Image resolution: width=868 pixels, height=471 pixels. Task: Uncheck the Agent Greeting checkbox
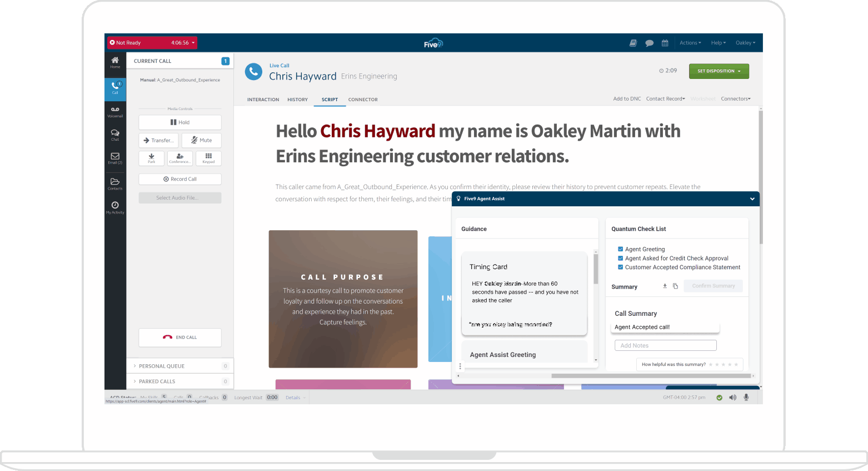coord(621,249)
